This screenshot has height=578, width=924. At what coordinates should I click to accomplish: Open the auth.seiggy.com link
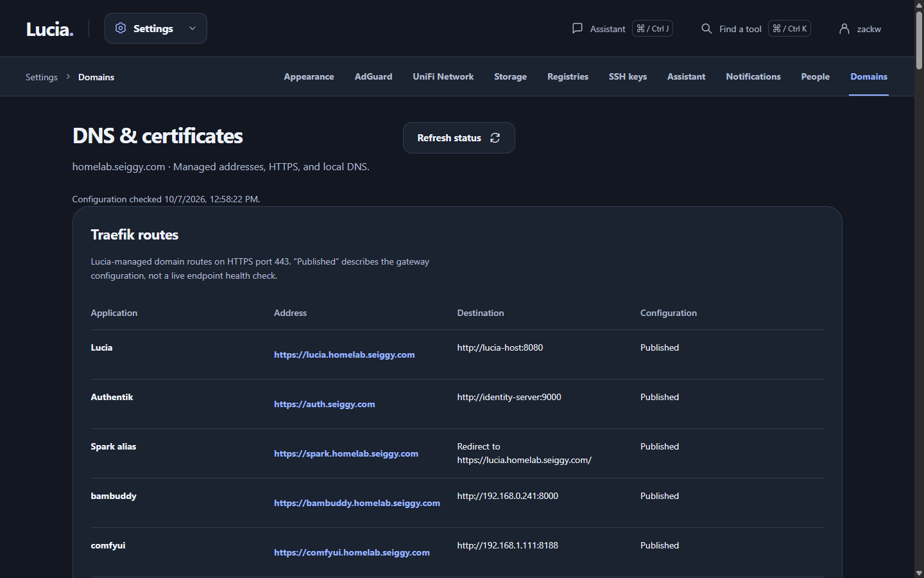pos(324,404)
